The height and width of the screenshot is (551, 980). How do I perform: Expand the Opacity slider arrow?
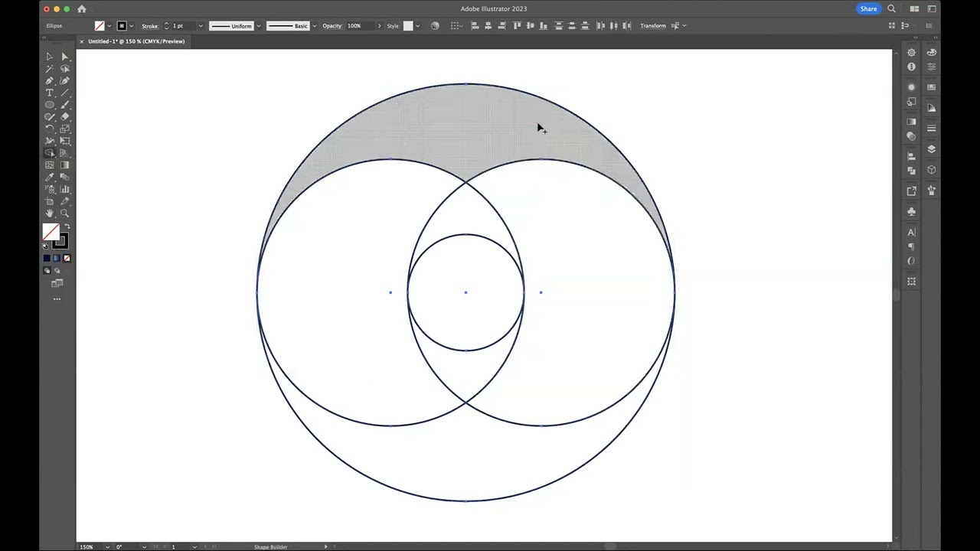pos(379,26)
